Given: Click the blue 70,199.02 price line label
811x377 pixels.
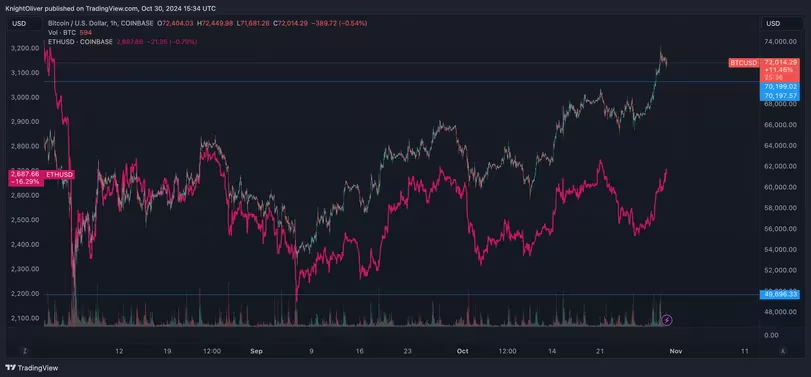Looking at the screenshot, I should coord(779,87).
